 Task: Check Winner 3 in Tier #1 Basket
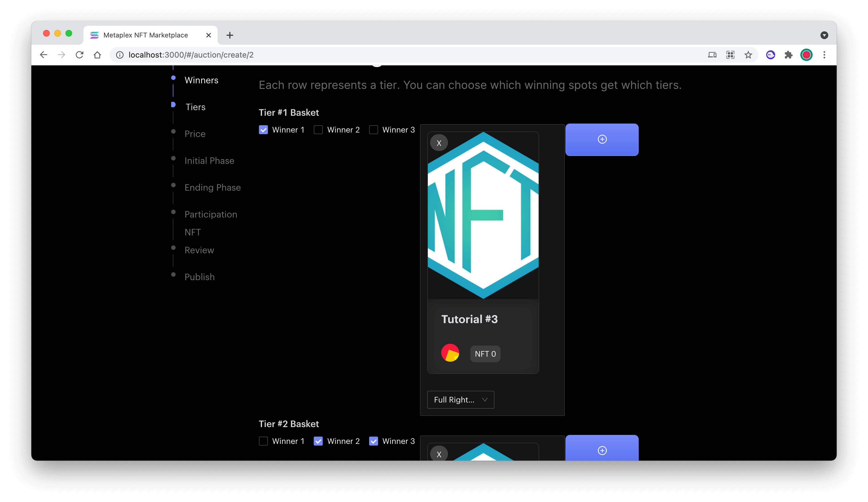pos(373,130)
